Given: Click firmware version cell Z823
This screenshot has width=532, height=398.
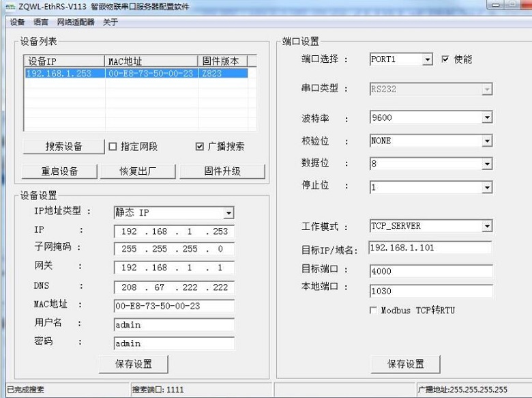Looking at the screenshot, I should [x=223, y=73].
